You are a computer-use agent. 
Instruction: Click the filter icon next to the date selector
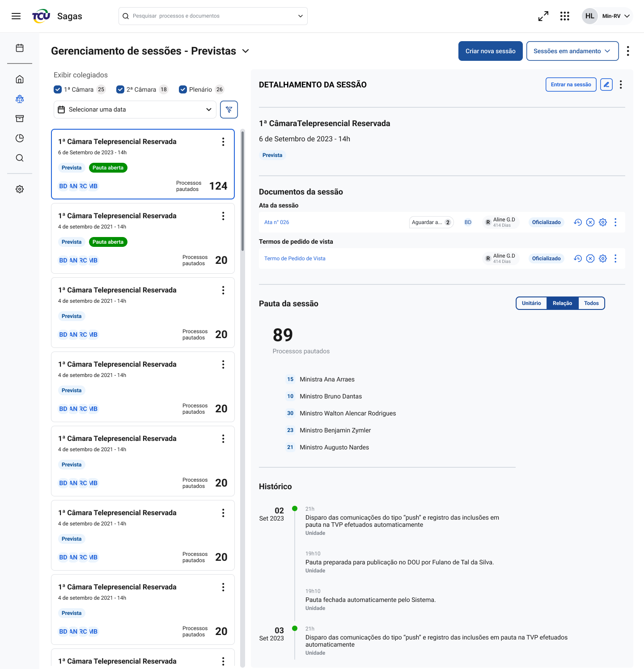(229, 110)
